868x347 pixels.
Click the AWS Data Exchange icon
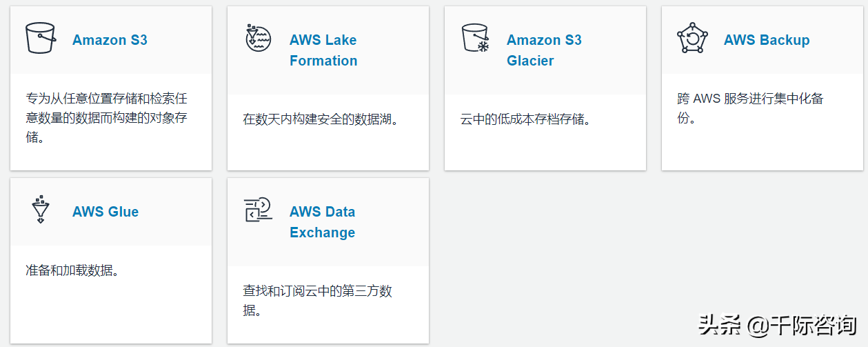click(x=258, y=210)
